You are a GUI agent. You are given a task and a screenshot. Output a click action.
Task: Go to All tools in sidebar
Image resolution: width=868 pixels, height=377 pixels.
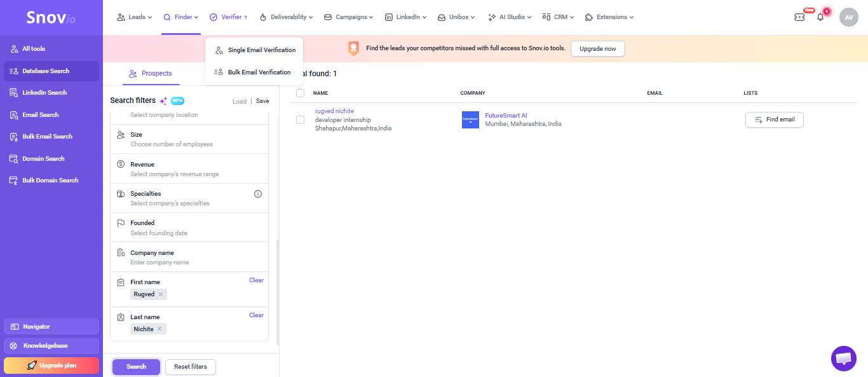point(51,49)
